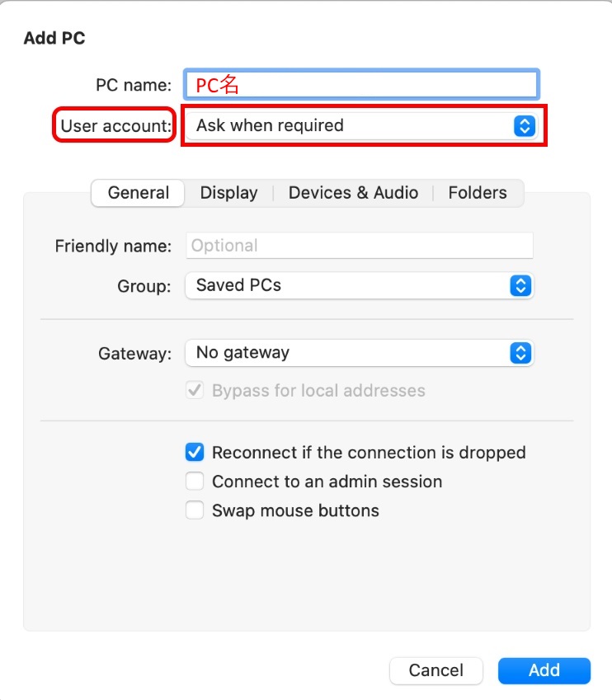Click the PC name label text

134,85
